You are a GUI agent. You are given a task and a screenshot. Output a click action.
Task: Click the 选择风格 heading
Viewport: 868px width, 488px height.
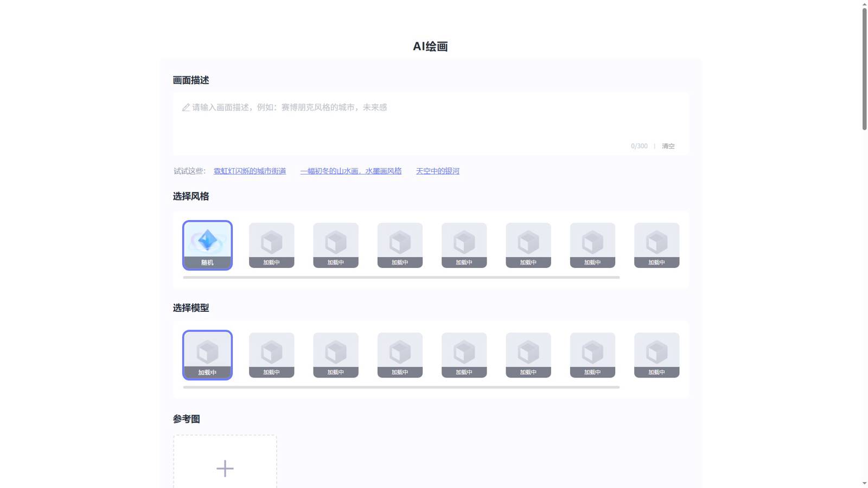pos(191,196)
